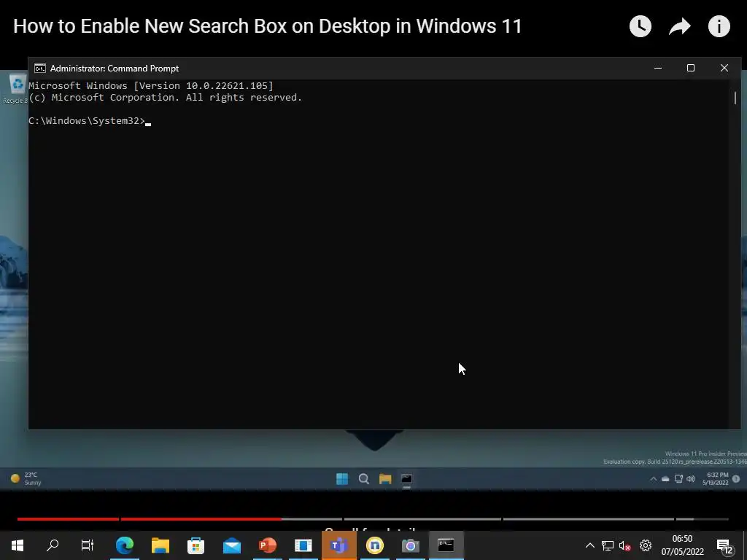Click the 6:32 PM 5/19/2022 clock

[716, 478]
